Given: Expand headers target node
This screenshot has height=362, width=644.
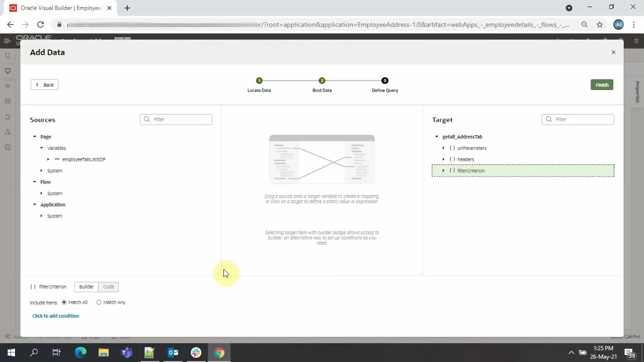Looking at the screenshot, I should (x=443, y=159).
